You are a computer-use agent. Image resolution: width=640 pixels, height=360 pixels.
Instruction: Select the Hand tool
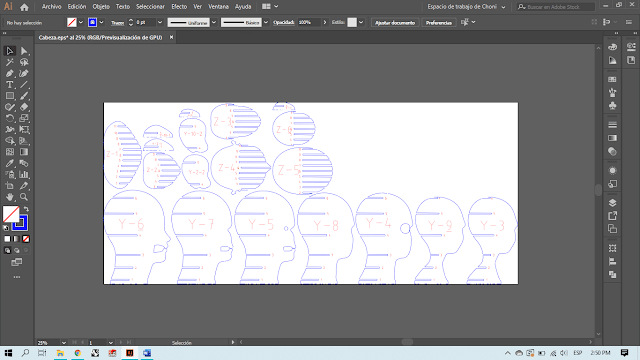point(10,197)
